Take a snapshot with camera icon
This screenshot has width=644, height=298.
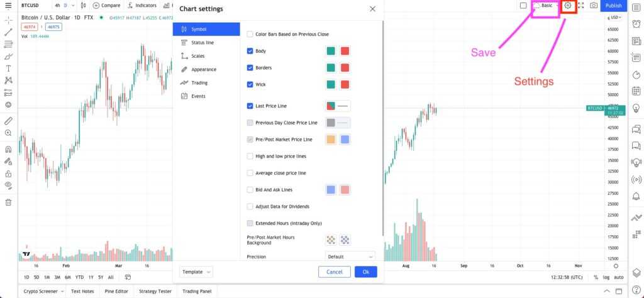tap(594, 6)
